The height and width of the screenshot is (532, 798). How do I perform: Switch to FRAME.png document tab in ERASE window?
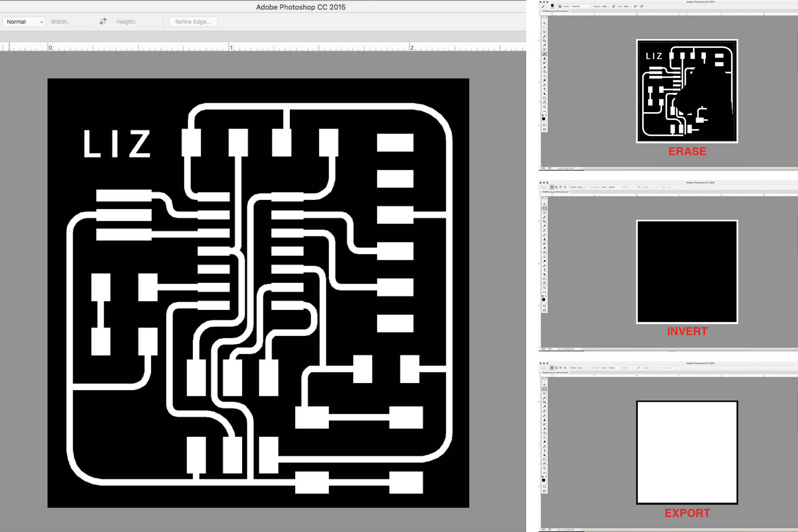555,11
